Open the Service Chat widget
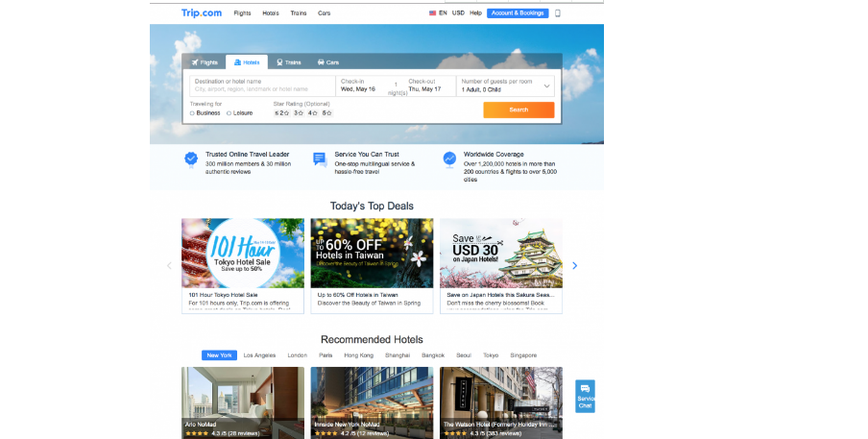 [x=585, y=396]
